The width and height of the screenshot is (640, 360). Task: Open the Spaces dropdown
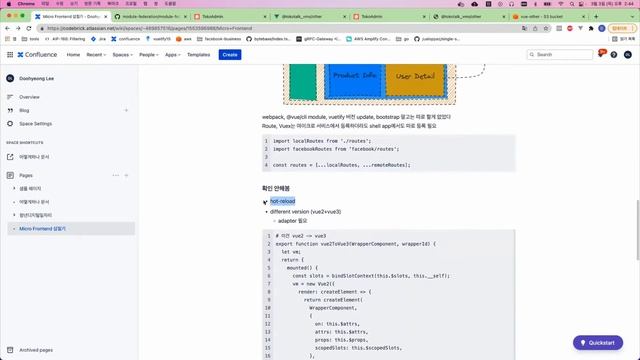[x=122, y=55]
